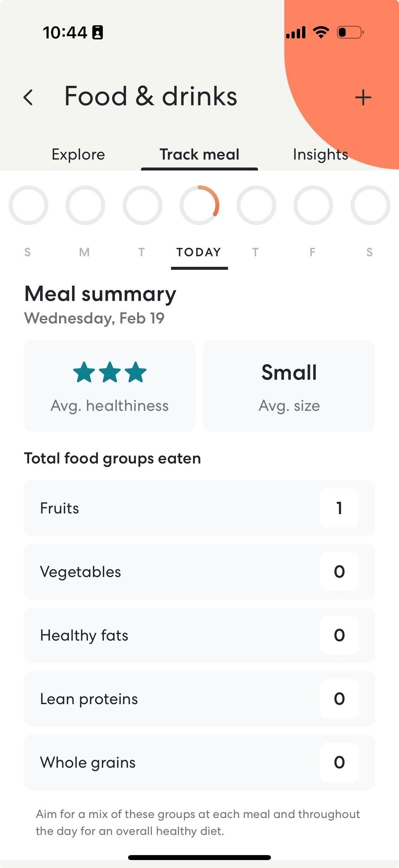
Task: Switch to the Insights tab
Action: tap(320, 154)
